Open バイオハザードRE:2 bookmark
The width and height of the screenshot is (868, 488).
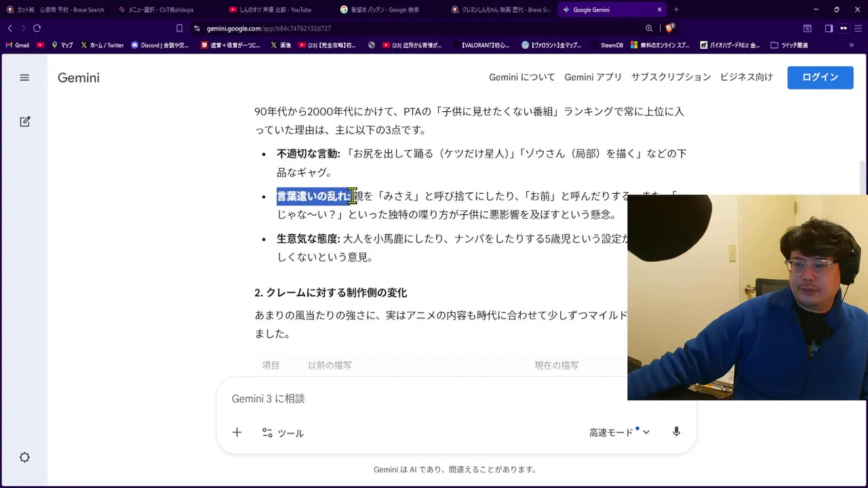730,45
